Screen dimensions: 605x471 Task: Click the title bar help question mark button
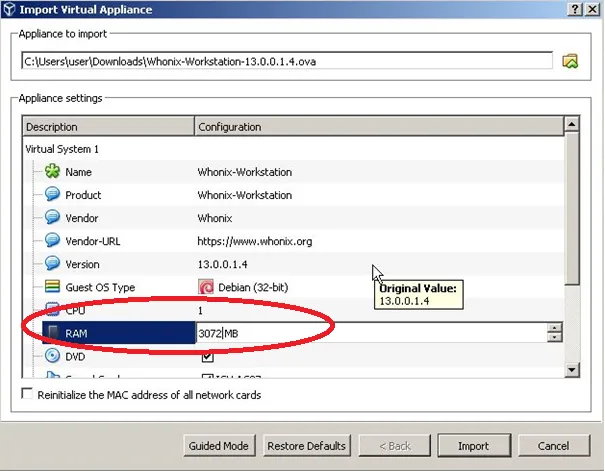[575, 9]
